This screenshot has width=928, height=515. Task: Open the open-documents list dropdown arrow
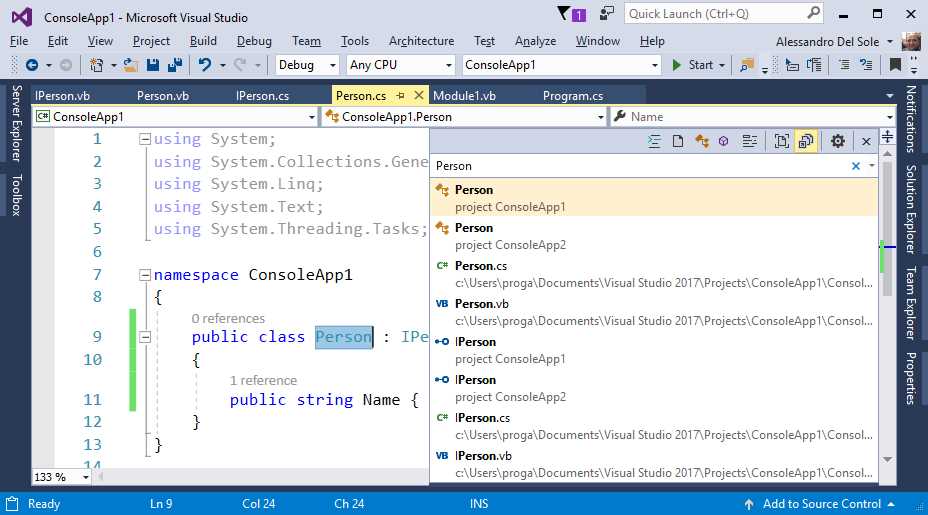point(890,96)
